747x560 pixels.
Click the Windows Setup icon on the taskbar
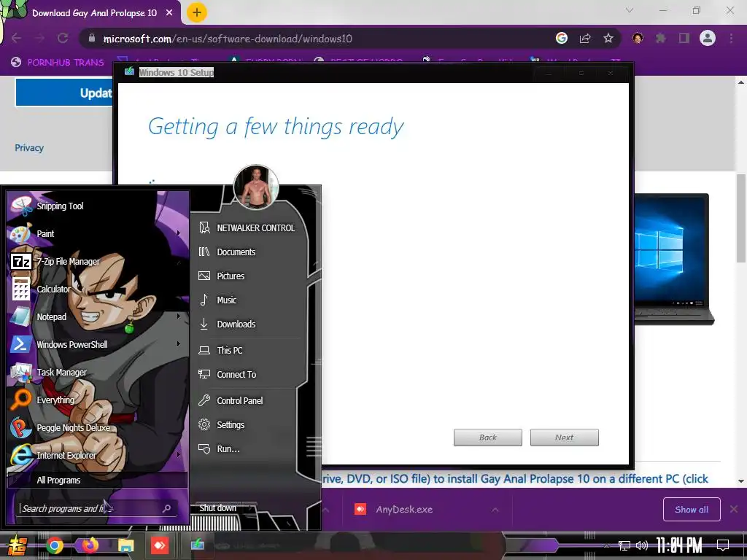tap(197, 545)
